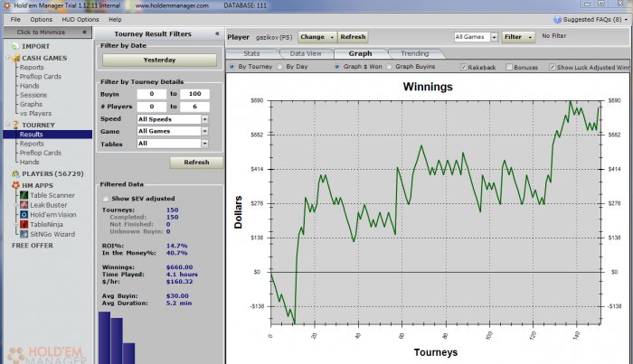Select the Graph Buyins radio button
The image size is (633, 364).
(x=389, y=67)
